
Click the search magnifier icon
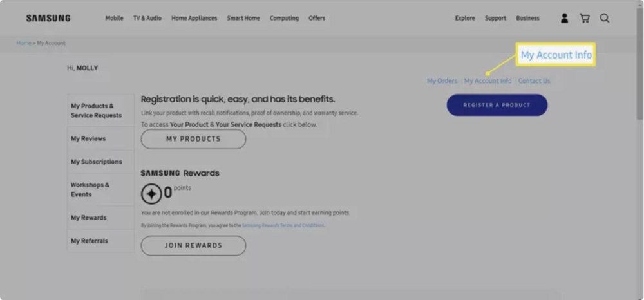click(605, 18)
